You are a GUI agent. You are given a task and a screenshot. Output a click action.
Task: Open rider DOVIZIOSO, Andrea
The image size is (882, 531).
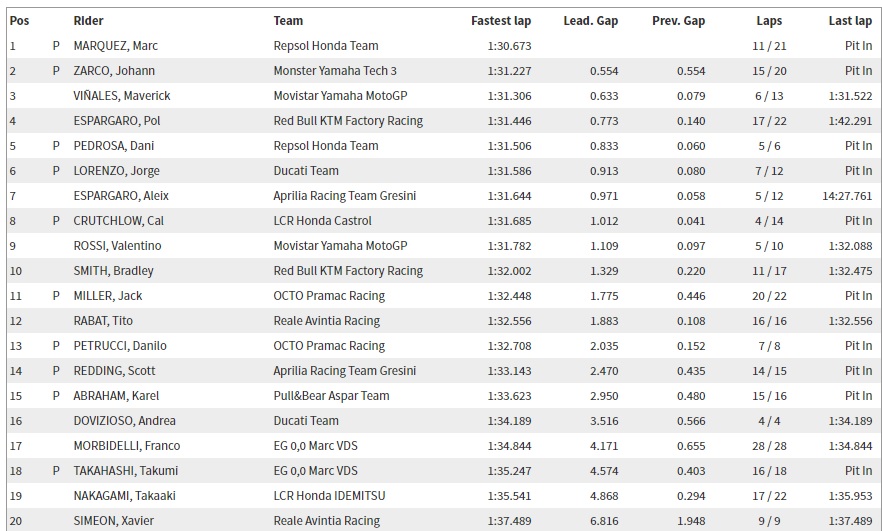point(125,421)
